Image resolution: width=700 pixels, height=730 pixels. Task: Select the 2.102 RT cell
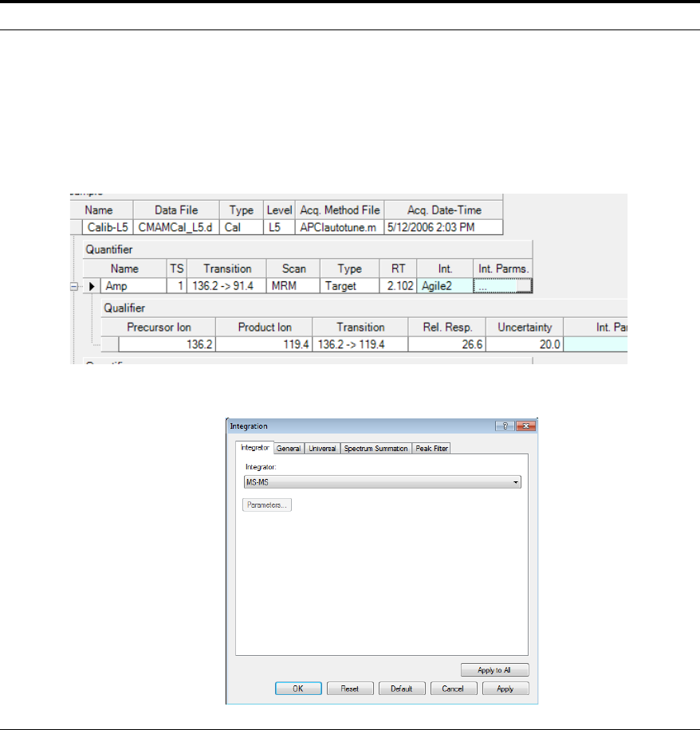(398, 286)
